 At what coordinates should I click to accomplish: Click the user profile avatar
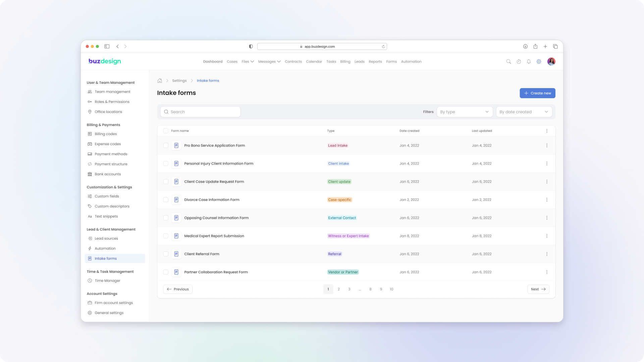[551, 62]
